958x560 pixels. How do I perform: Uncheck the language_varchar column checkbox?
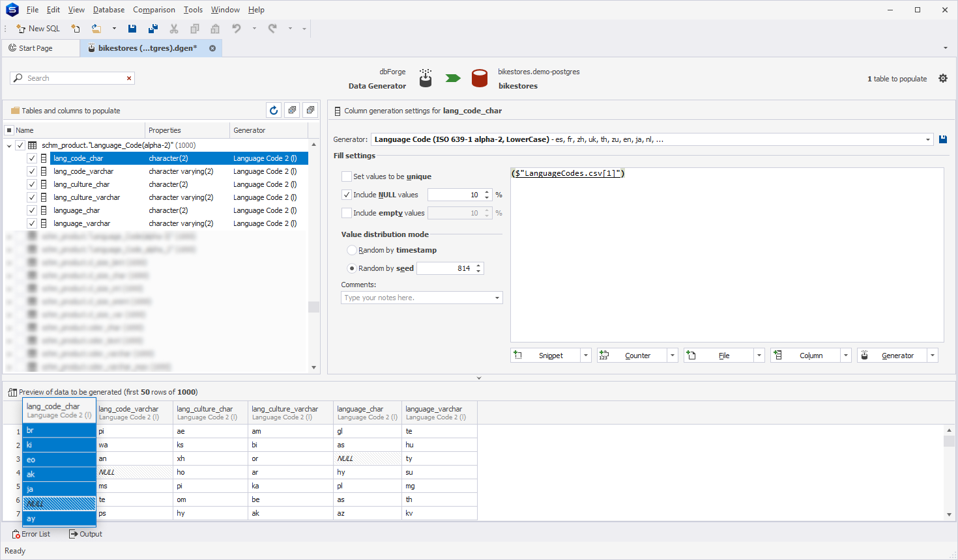(x=32, y=223)
